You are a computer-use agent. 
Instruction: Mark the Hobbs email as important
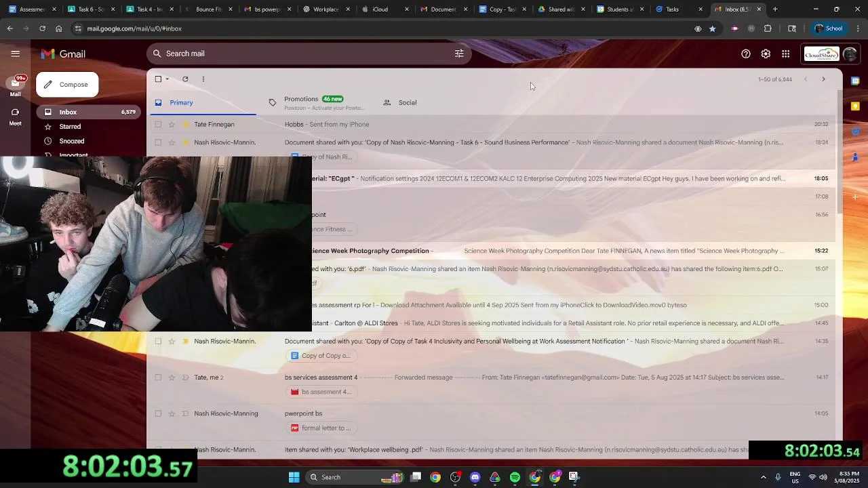(185, 125)
